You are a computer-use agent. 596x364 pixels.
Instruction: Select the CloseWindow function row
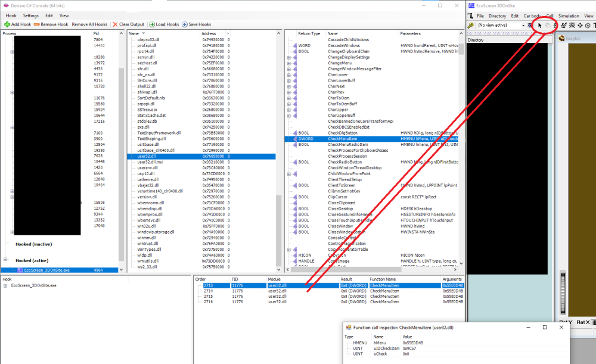pos(372,226)
